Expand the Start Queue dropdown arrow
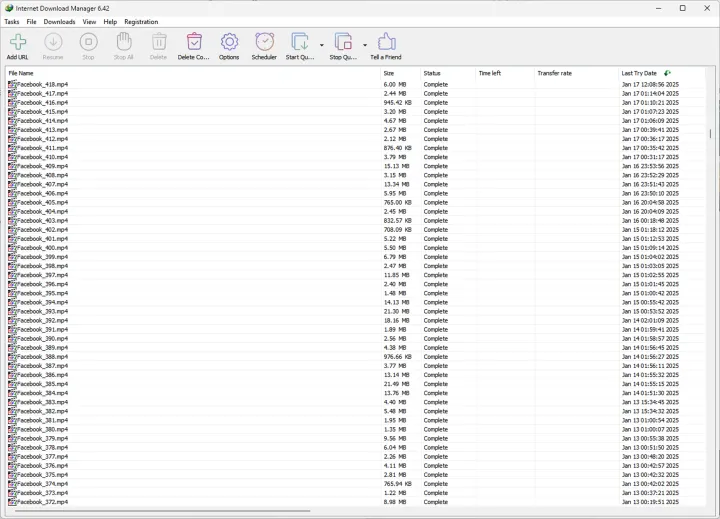 coord(321,45)
